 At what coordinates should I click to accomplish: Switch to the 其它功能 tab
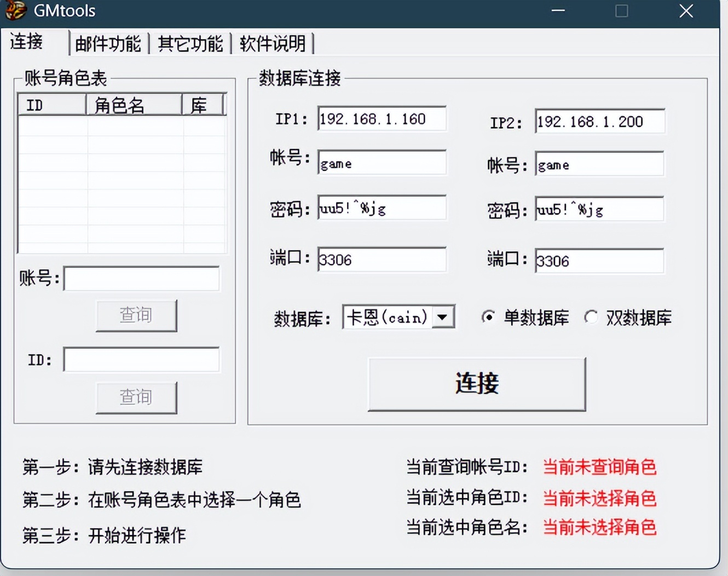190,42
